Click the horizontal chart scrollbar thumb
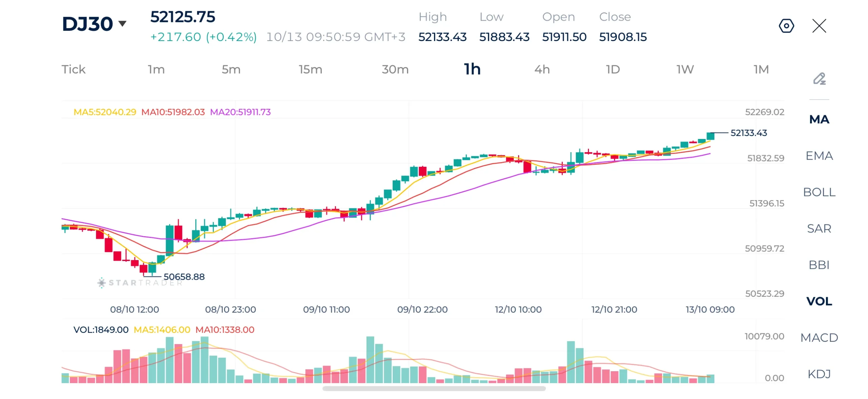The width and height of the screenshot is (868, 399). click(434, 388)
